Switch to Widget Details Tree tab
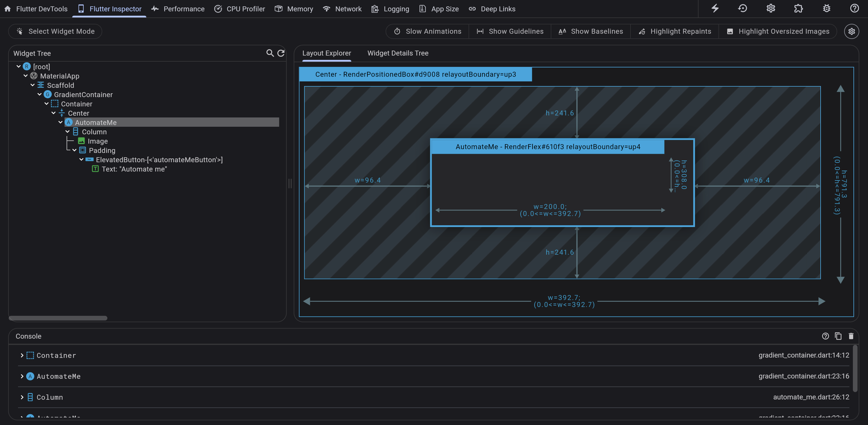This screenshot has height=425, width=868. pyautogui.click(x=398, y=53)
